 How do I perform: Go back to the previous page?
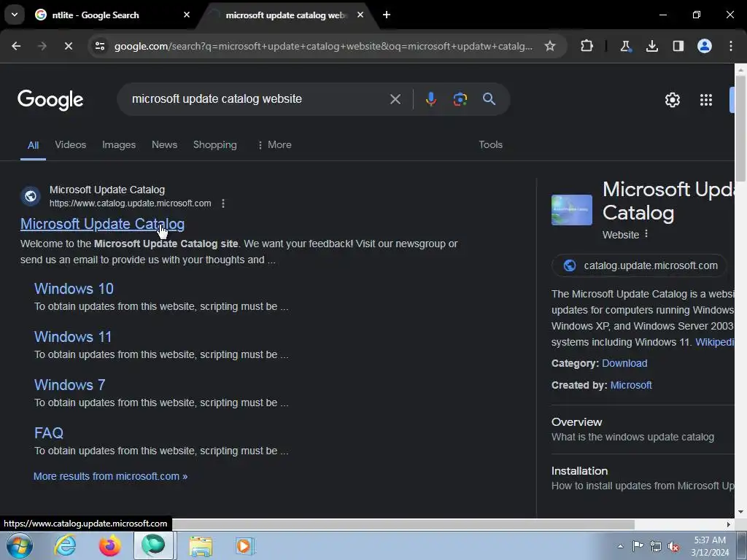pos(16,46)
